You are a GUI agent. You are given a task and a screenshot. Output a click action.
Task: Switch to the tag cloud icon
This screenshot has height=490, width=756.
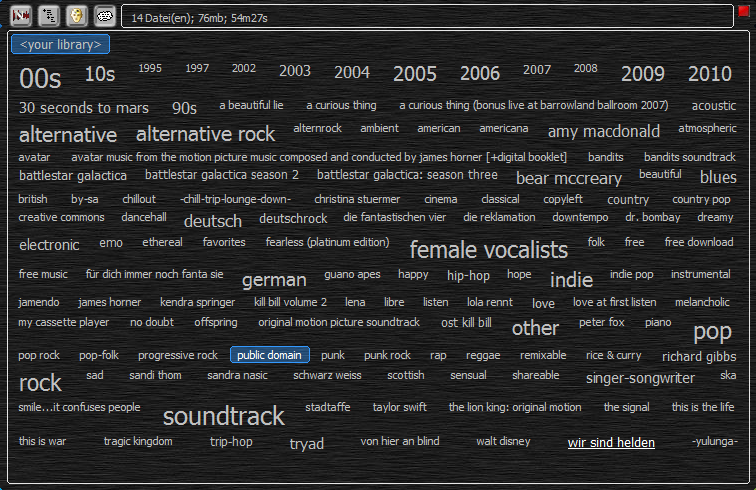click(105, 16)
